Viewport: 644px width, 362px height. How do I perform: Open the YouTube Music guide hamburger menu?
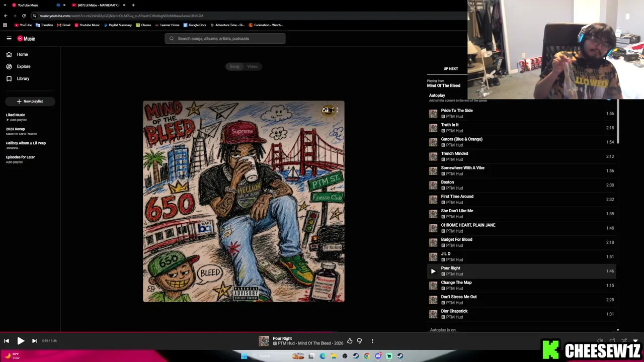(9, 39)
